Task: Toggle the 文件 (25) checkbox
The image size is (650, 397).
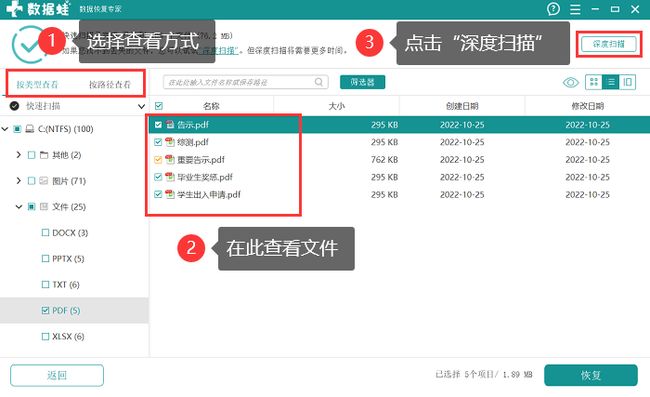Action: click(x=31, y=206)
